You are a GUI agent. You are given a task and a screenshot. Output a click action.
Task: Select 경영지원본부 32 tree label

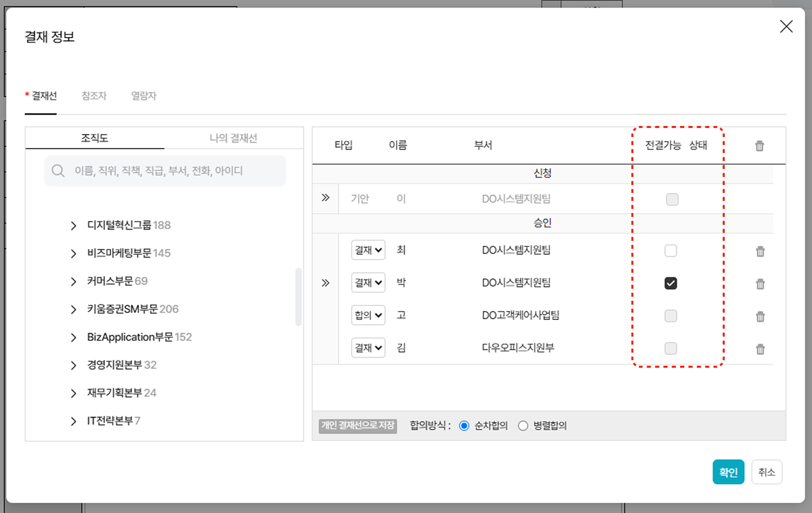[x=122, y=365]
